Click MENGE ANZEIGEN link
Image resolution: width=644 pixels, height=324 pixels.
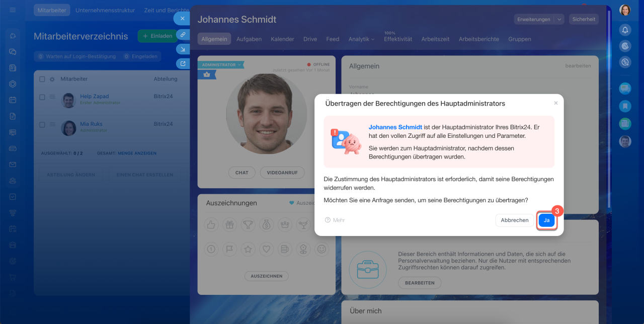click(137, 153)
